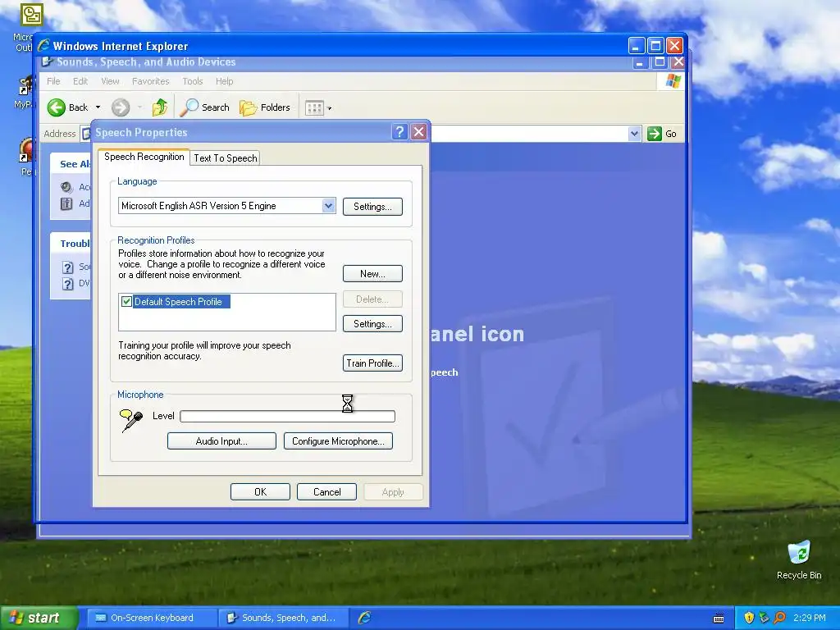Open the Back button history dropdown arrow
This screenshot has width=840, height=630.
pyautogui.click(x=98, y=107)
